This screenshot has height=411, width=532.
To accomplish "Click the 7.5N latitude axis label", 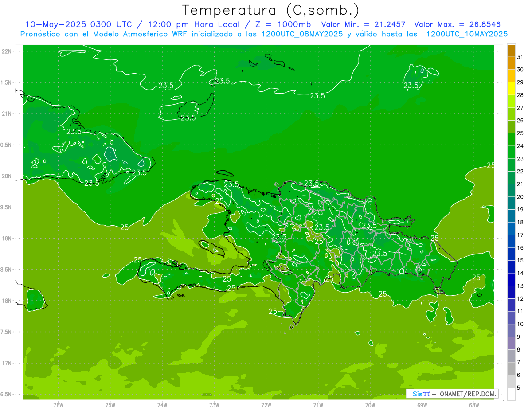I will [7, 332].
